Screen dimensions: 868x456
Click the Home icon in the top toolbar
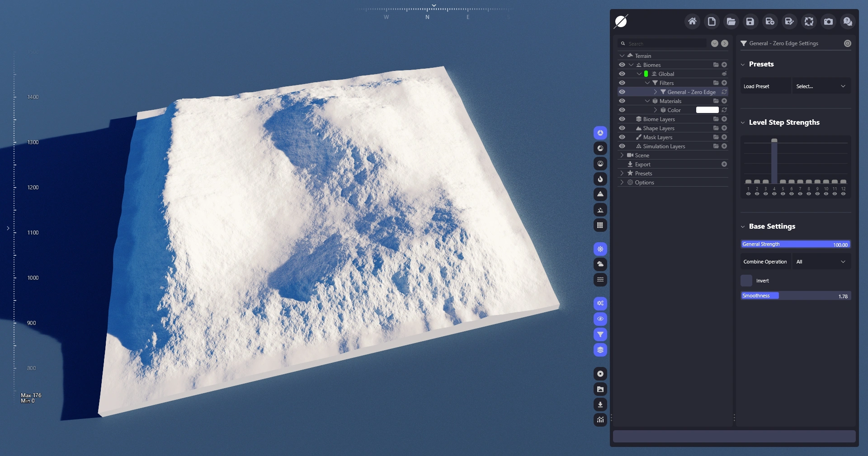tap(692, 21)
